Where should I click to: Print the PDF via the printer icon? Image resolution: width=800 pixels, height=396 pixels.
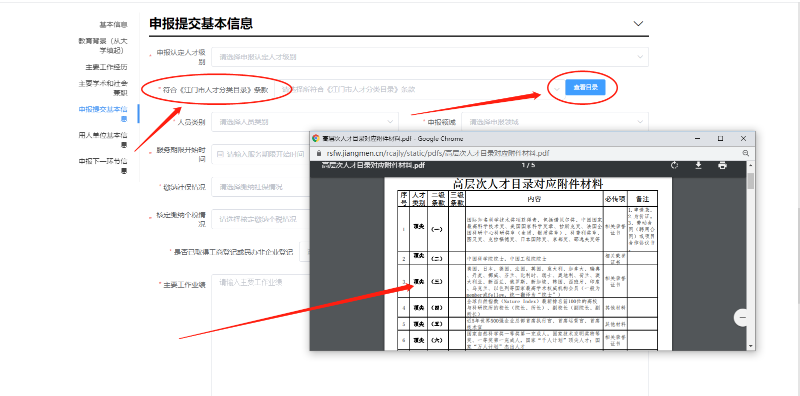tap(722, 165)
